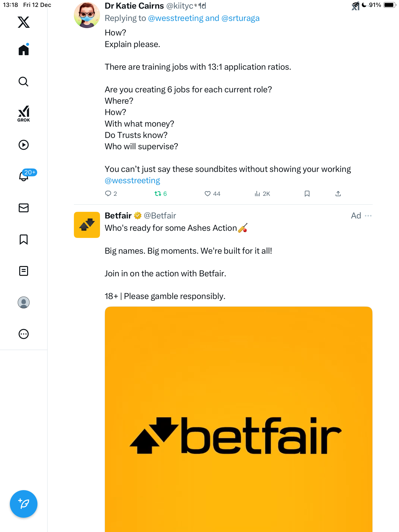This screenshot has height=532, width=399.
Task: Open Betfair ad options ellipsis menu
Action: 368,216
